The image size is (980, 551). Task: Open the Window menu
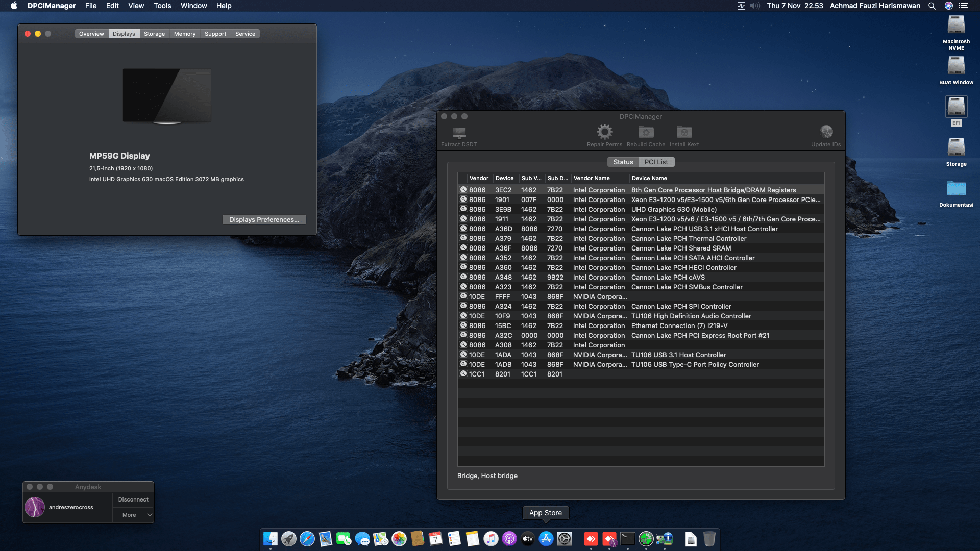[x=193, y=6]
